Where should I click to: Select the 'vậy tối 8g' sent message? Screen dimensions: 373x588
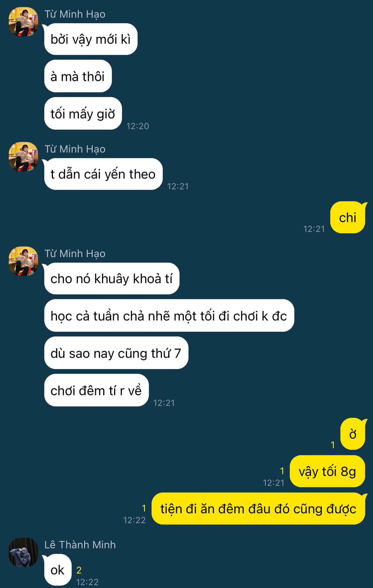coord(327,471)
